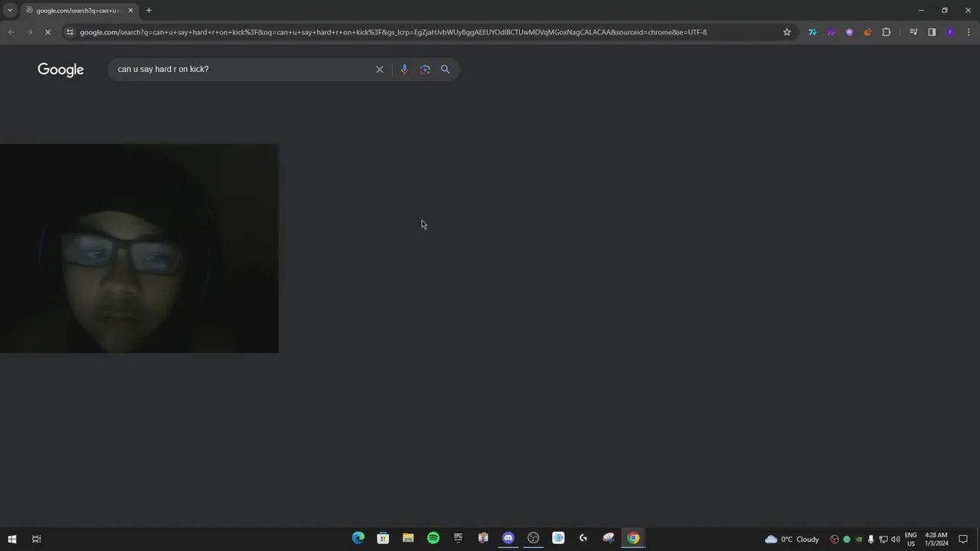Open media controls in Chrome toolbar
This screenshot has height=551, width=980.
[x=913, y=32]
